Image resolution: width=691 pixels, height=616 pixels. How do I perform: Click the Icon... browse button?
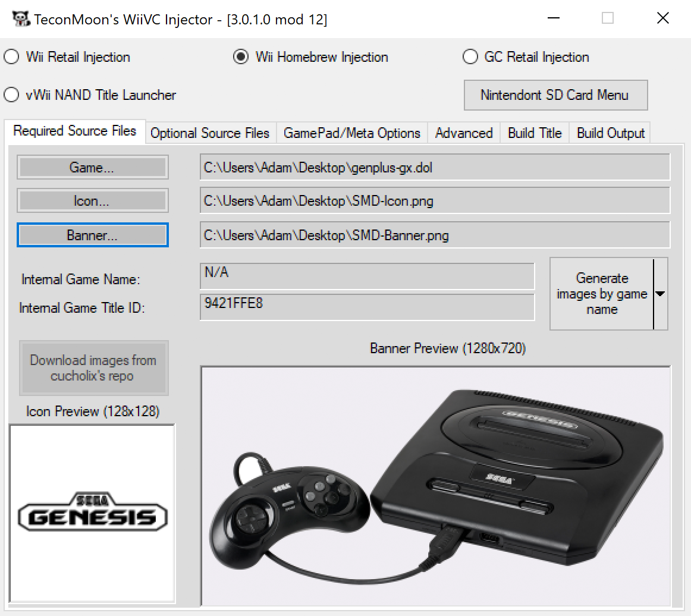click(93, 201)
